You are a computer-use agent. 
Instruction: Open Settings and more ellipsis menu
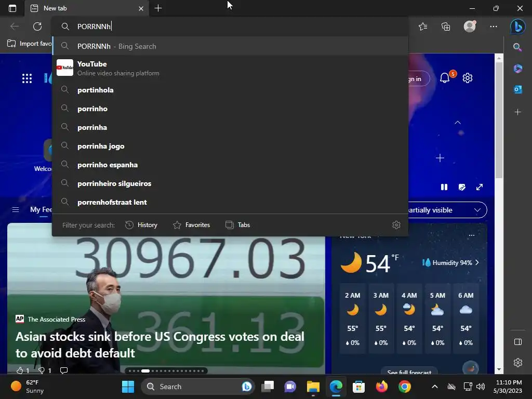[x=494, y=26]
